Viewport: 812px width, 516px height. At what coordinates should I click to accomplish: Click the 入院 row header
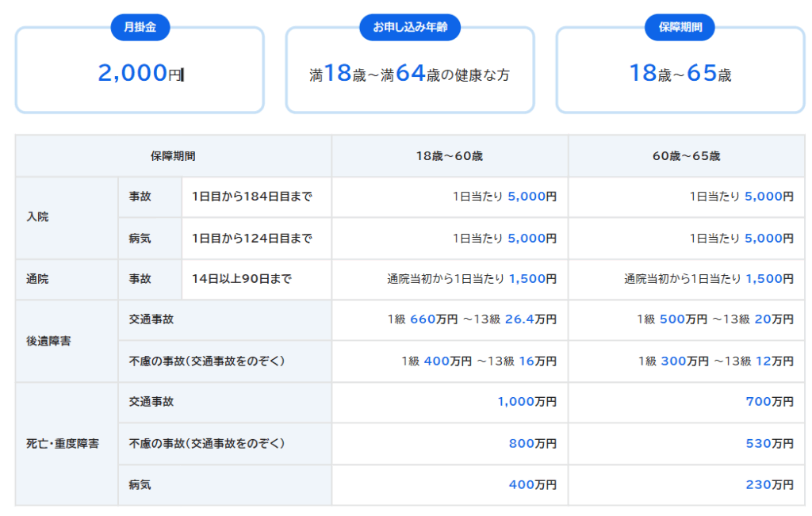pos(38,217)
